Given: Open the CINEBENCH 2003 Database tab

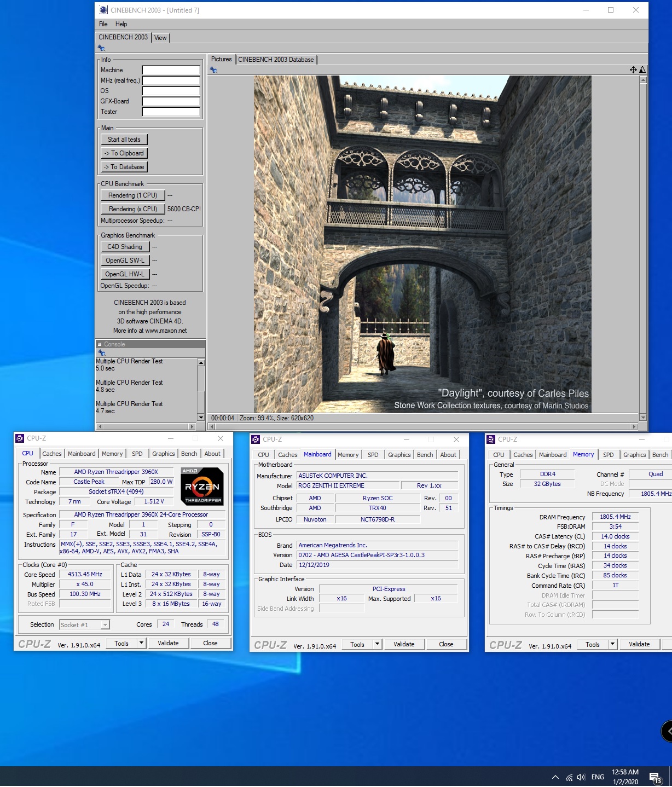Looking at the screenshot, I should click(x=276, y=60).
